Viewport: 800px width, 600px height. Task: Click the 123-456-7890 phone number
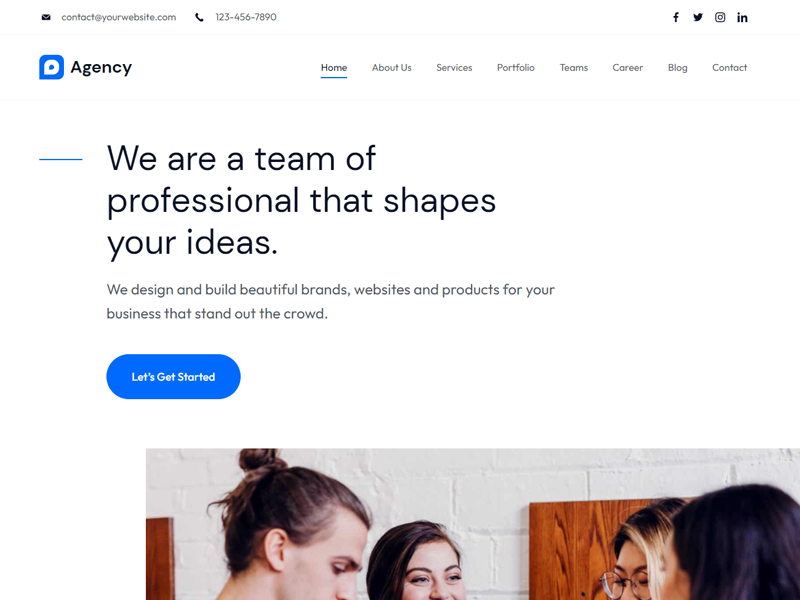tap(246, 17)
